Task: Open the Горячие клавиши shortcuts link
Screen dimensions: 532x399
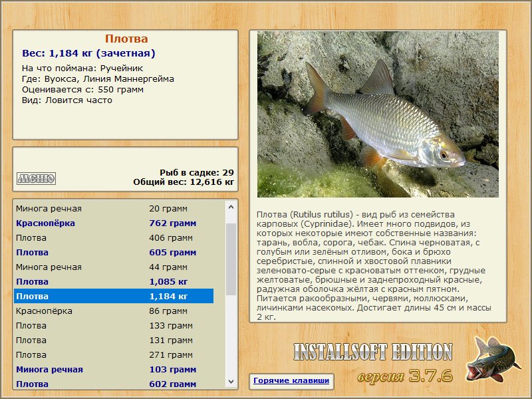Action: tap(291, 380)
